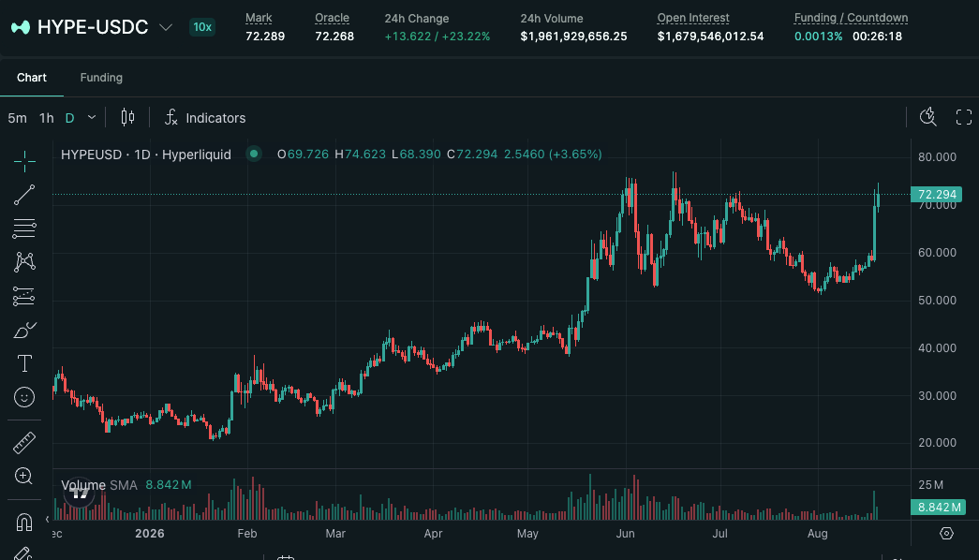
Task: Click the Oracle price label
Action: coord(333,18)
